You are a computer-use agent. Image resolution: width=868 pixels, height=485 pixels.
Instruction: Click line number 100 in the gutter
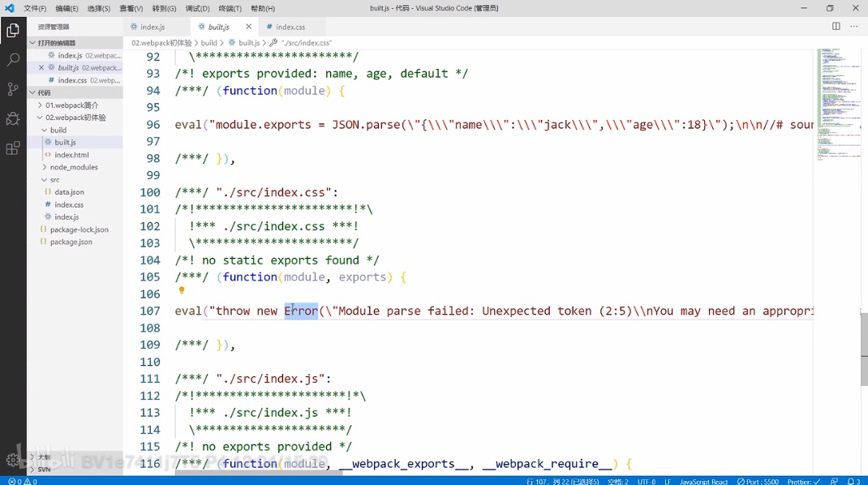click(x=150, y=192)
